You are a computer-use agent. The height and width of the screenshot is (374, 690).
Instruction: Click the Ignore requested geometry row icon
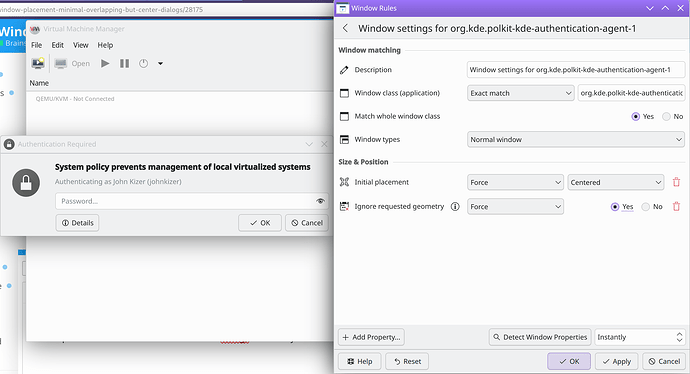pyautogui.click(x=345, y=206)
